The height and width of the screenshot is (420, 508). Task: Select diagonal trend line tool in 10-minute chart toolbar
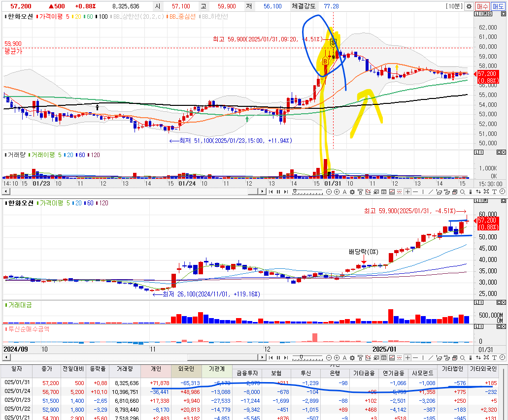coord(431,192)
